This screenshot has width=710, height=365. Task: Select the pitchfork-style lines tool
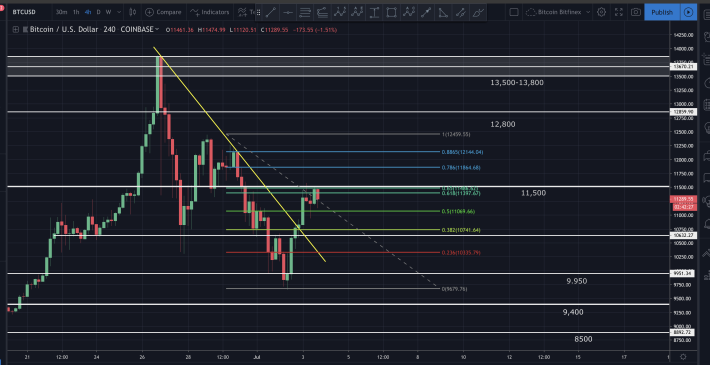[322, 12]
